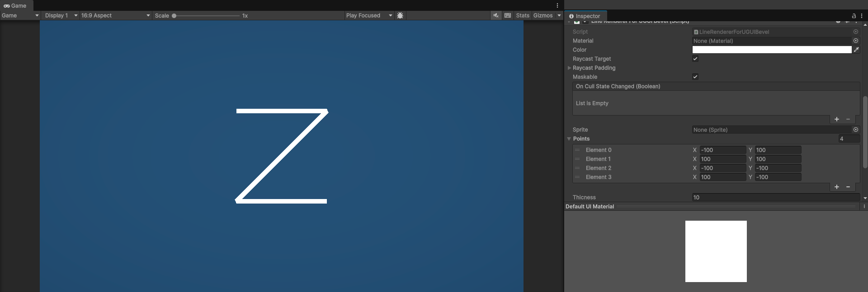This screenshot has height=292, width=868.
Task: Click the Thicness value field
Action: (x=776, y=197)
